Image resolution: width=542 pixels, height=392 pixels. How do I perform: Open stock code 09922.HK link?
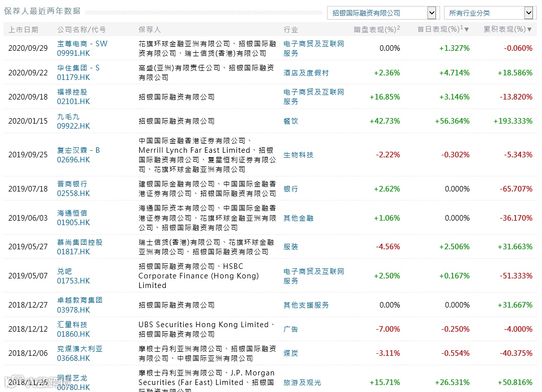[73, 126]
